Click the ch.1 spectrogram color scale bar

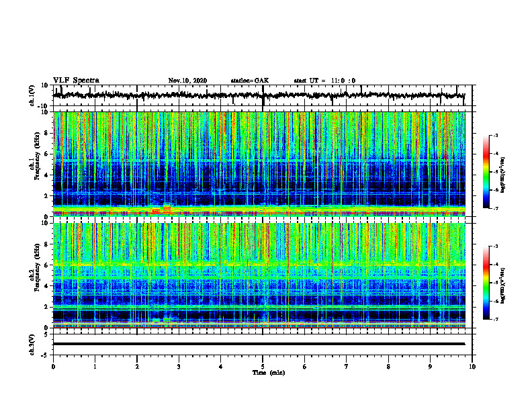click(486, 172)
